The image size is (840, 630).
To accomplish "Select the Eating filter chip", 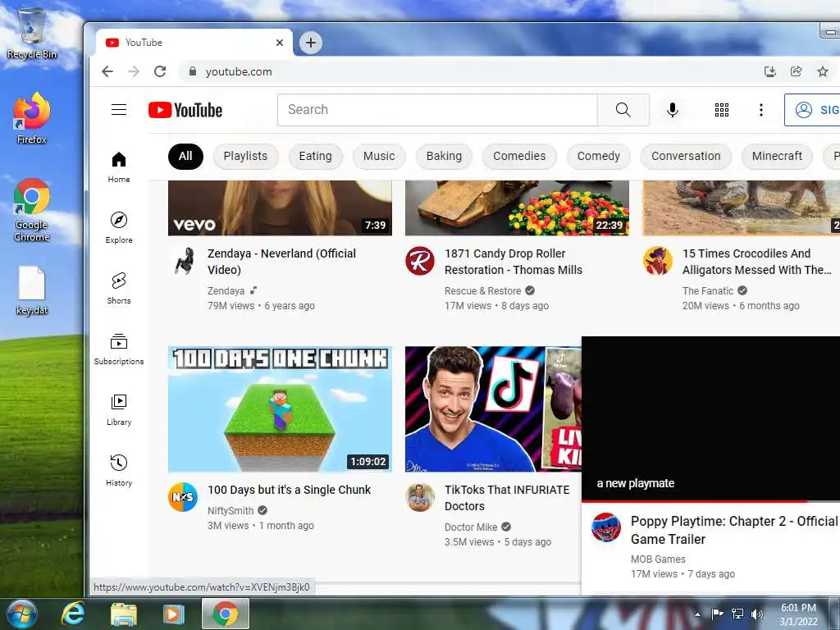I will point(316,157).
